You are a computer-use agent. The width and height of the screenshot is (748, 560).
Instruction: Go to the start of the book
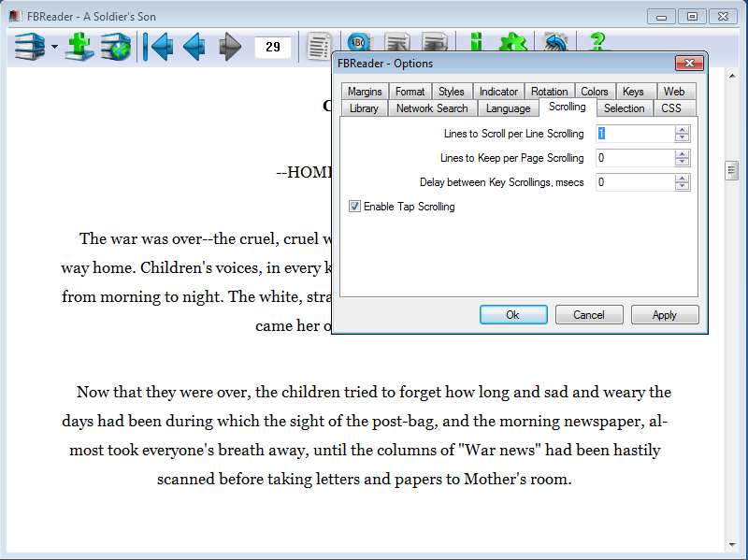(158, 46)
